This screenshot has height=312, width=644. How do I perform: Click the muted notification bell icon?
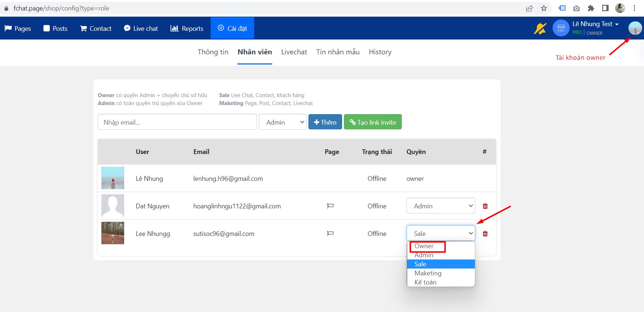540,28
